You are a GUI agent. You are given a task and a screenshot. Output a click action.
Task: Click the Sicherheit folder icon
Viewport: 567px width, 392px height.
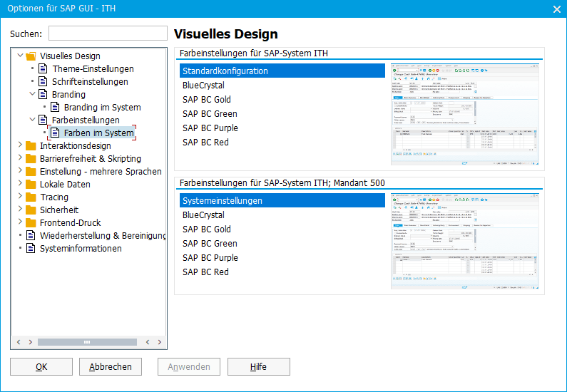(x=31, y=210)
